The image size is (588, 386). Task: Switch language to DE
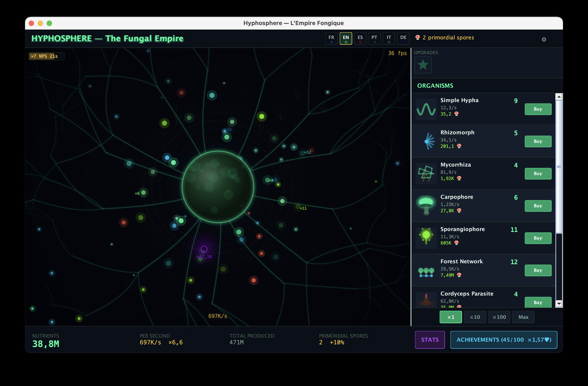point(403,38)
